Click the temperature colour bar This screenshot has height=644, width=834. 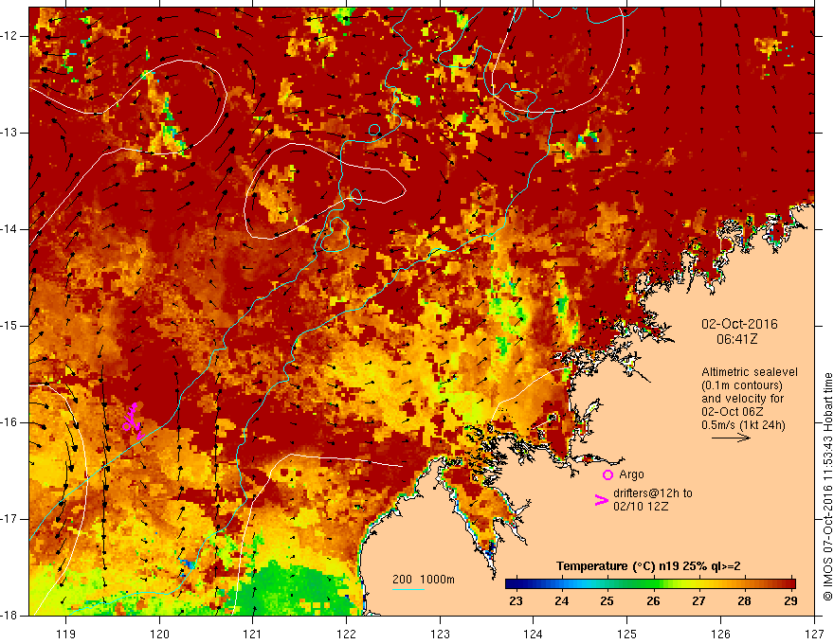650,584
